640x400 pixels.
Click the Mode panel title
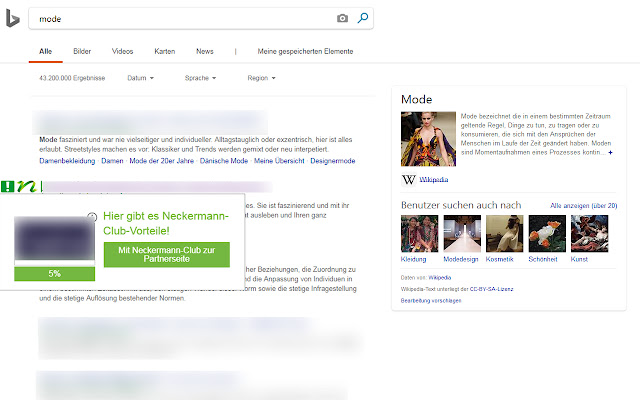click(x=417, y=99)
